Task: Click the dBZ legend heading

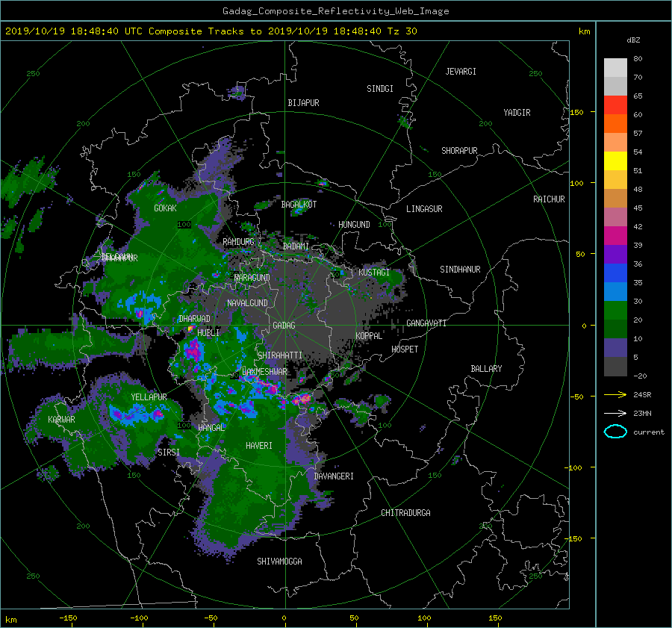Action: tap(633, 40)
